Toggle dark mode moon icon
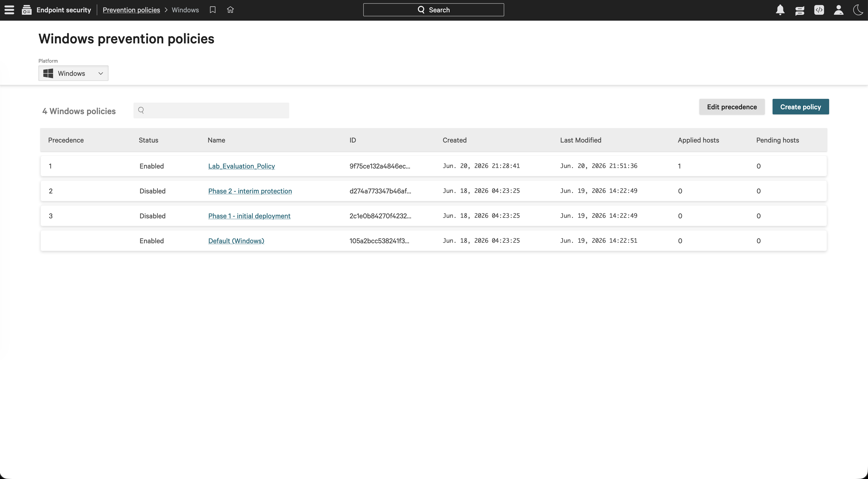 tap(858, 10)
